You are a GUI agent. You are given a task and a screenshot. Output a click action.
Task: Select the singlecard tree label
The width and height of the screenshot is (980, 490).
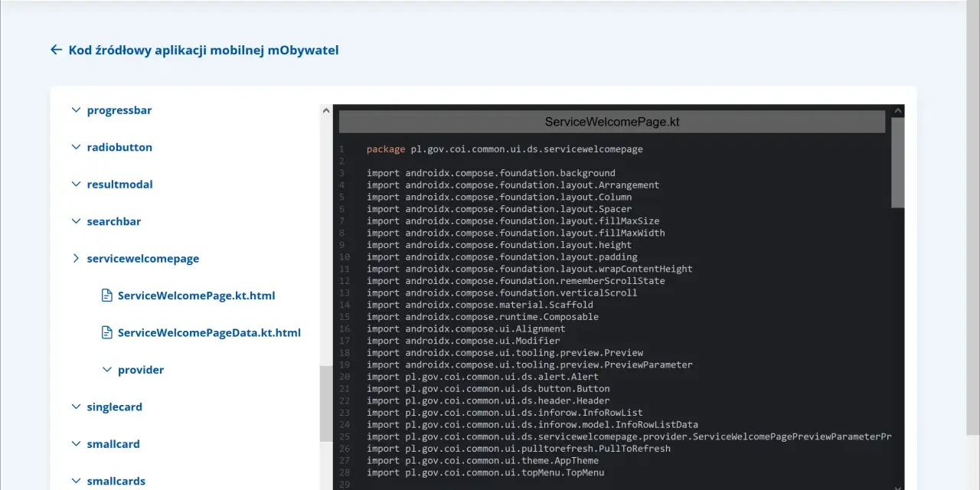[x=115, y=407]
